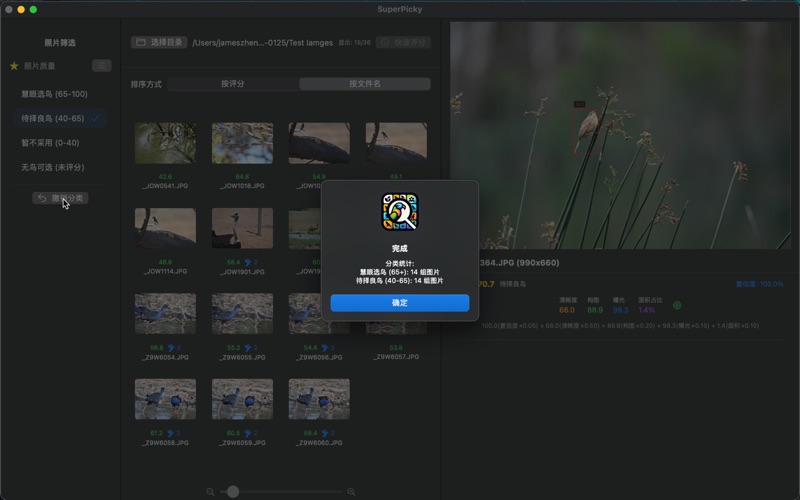Click the bird icon under _JOW1901.JPG thumbnail

(247, 262)
